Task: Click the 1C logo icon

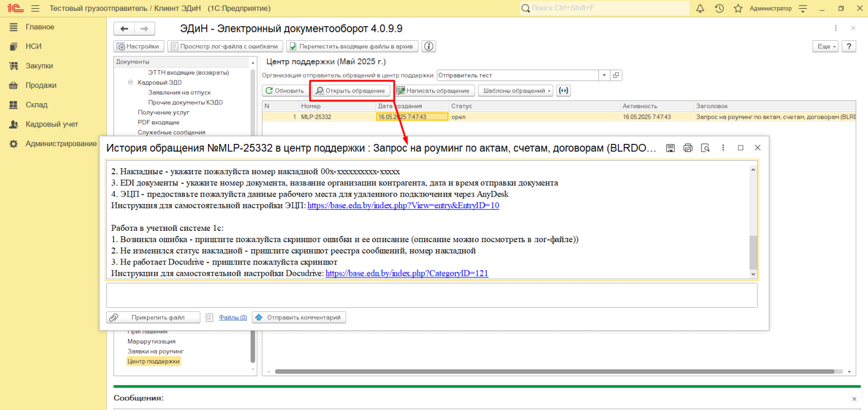Action: [15, 8]
